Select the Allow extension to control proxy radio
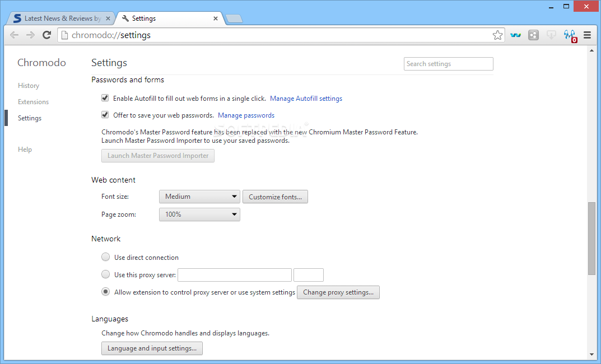601x364 pixels. (105, 292)
